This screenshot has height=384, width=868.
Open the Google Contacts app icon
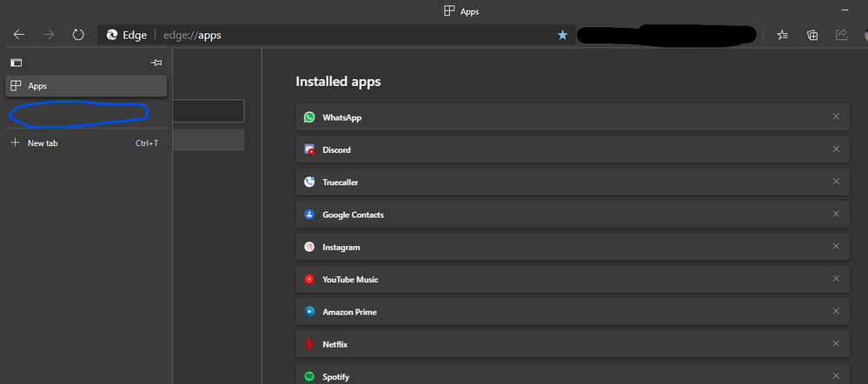[309, 215]
